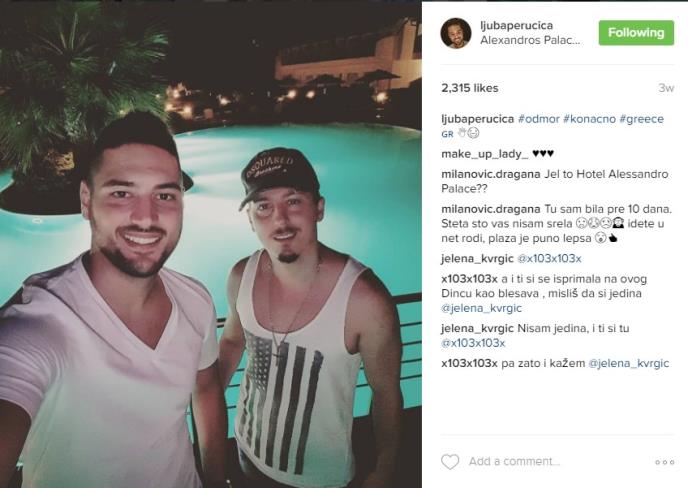Toggle the green Following button
The width and height of the screenshot is (688, 488).
[x=636, y=32]
